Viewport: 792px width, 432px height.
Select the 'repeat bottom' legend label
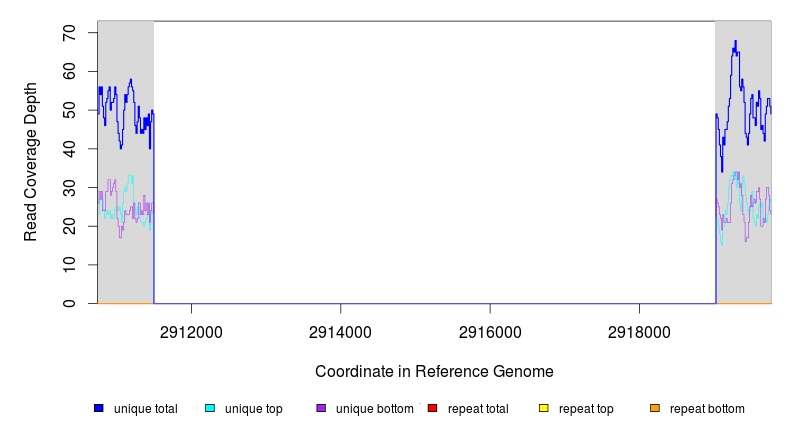tap(707, 409)
